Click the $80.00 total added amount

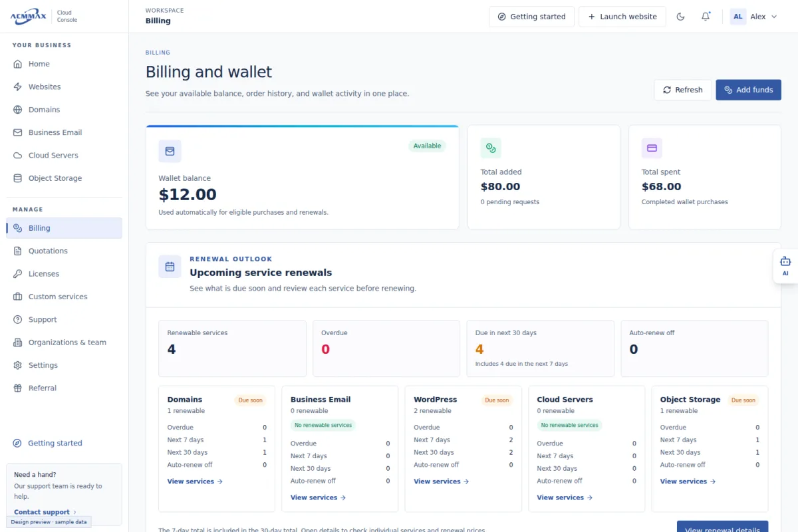(500, 187)
